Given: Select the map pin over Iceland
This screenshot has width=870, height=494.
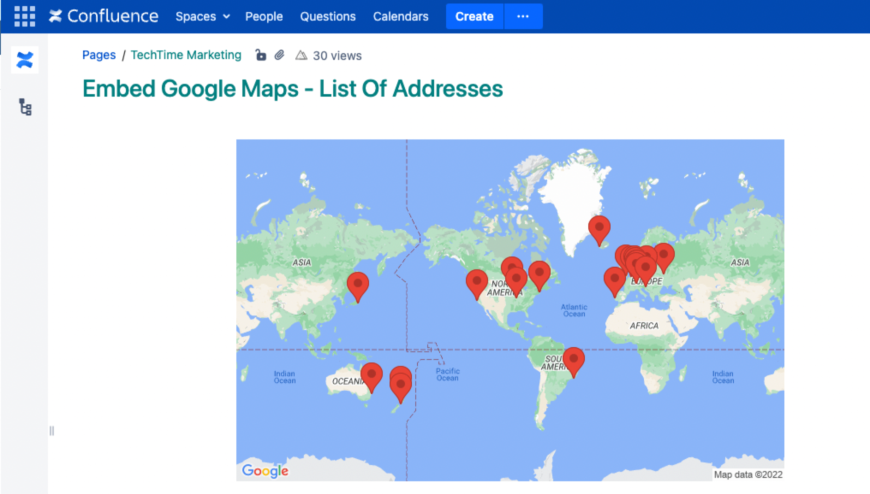Looking at the screenshot, I should (x=599, y=230).
